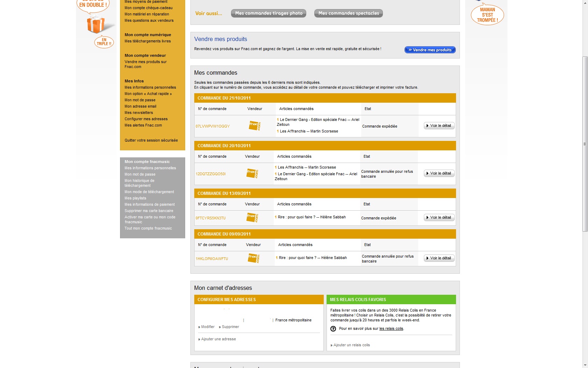
Task: Click the 'Maman s'est trompée' promo bubble
Action: (488, 15)
